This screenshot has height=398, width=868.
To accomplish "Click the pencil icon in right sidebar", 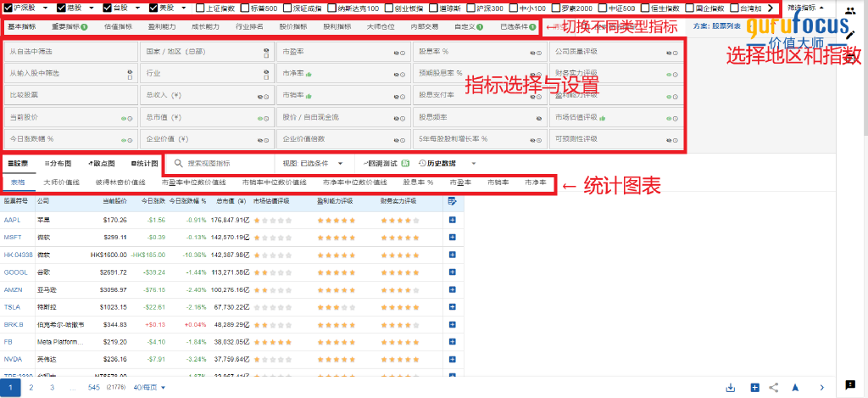I will pos(850,36).
